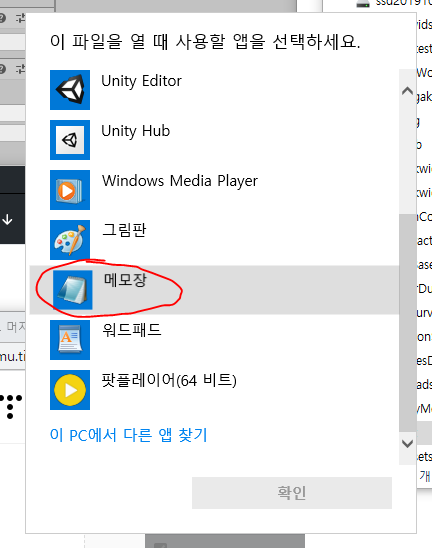This screenshot has width=432, height=548.
Task: Click the 'Unity Hub' label
Action: click(136, 131)
